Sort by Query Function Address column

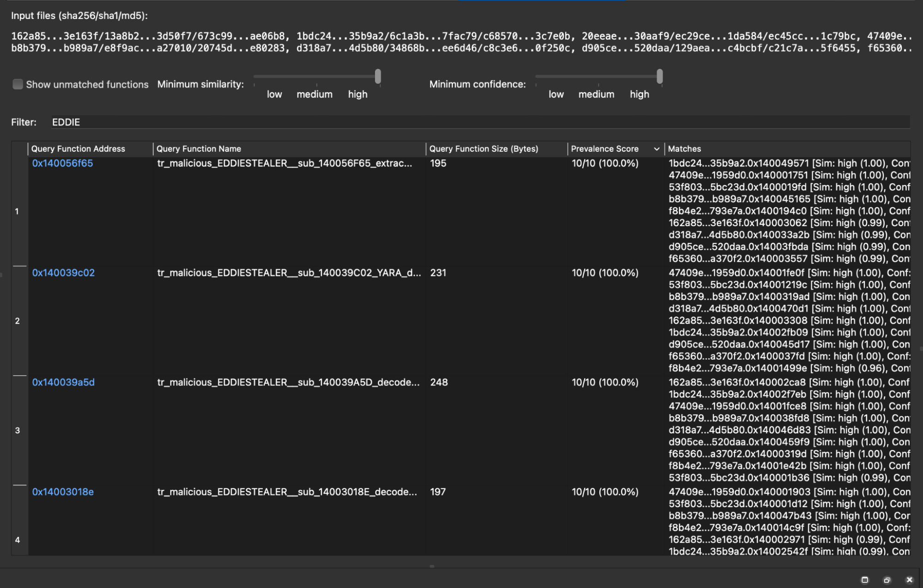coord(78,149)
